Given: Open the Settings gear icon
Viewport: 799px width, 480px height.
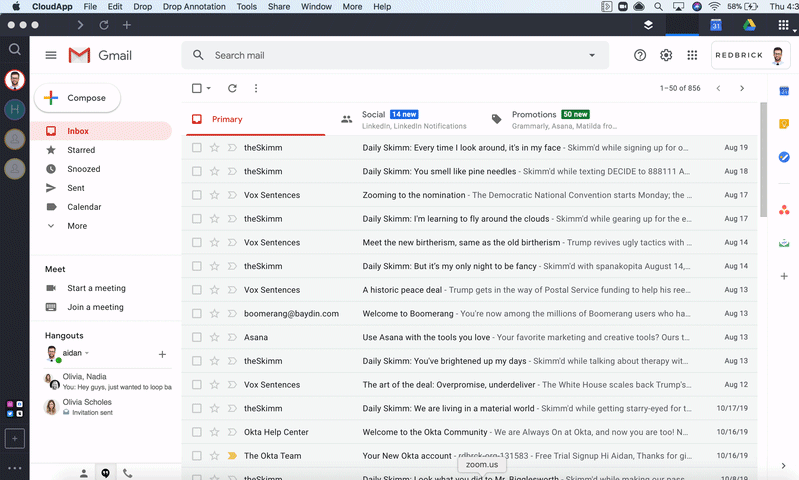Looking at the screenshot, I should tap(666, 55).
